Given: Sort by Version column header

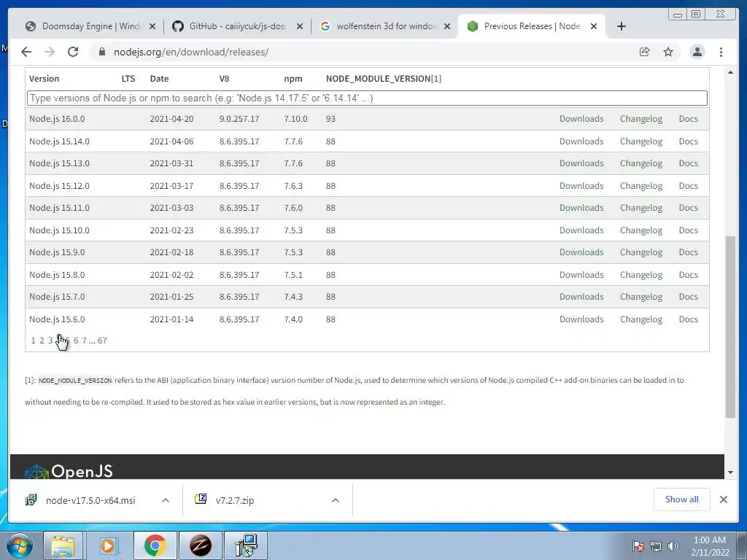Looking at the screenshot, I should [44, 79].
